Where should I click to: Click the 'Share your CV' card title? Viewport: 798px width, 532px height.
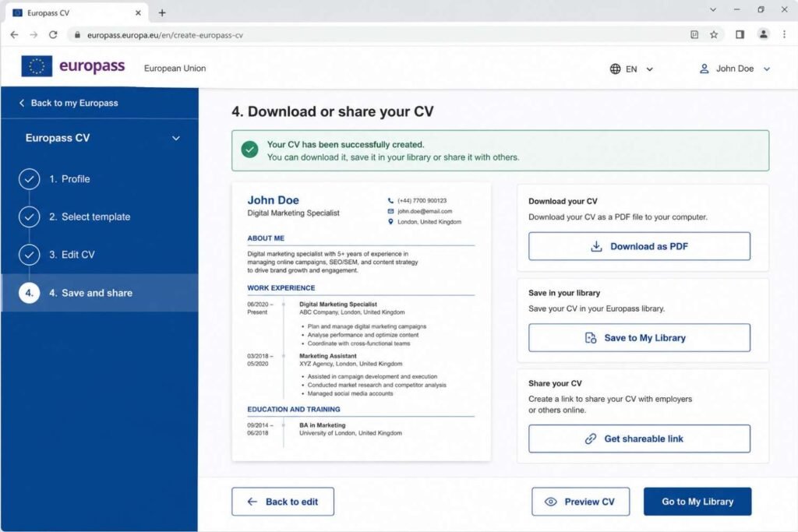pos(555,383)
